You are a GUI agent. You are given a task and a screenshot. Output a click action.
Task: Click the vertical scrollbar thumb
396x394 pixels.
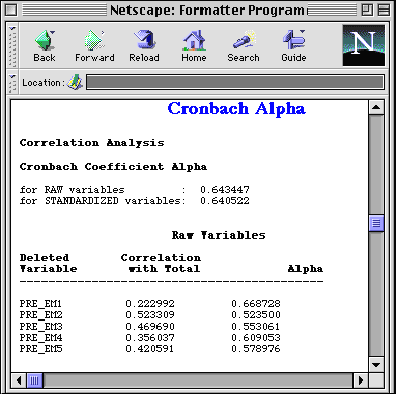(x=376, y=223)
